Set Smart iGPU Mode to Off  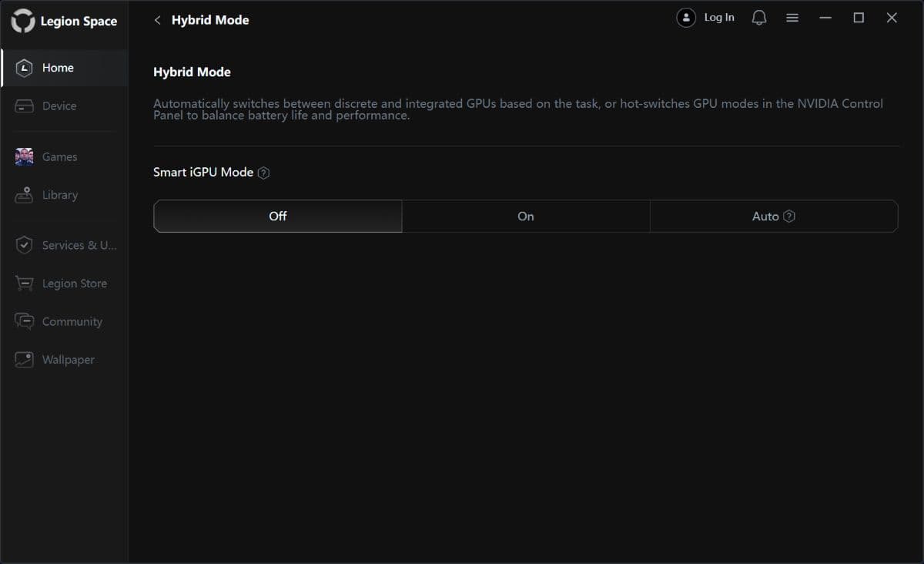coord(277,217)
